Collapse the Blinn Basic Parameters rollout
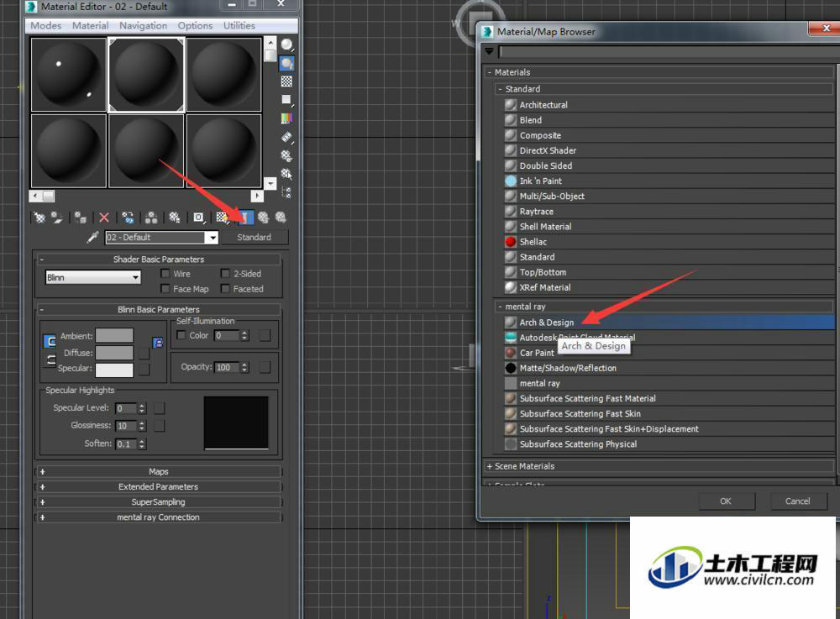This screenshot has height=619, width=840. pos(159,309)
